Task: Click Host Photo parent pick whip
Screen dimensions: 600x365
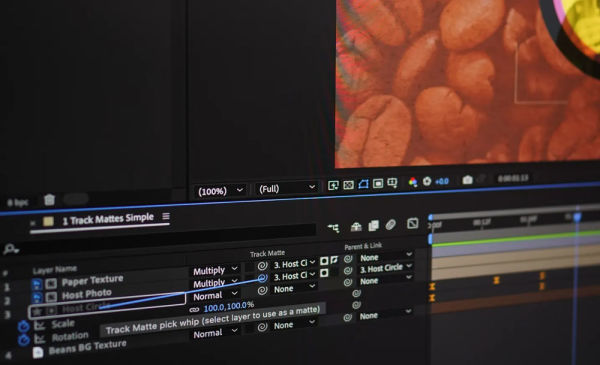Action: coord(348,271)
